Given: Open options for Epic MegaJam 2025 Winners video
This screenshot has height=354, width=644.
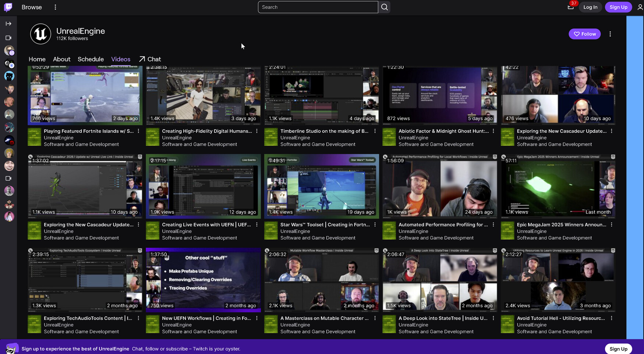Looking at the screenshot, I should pos(611,225).
